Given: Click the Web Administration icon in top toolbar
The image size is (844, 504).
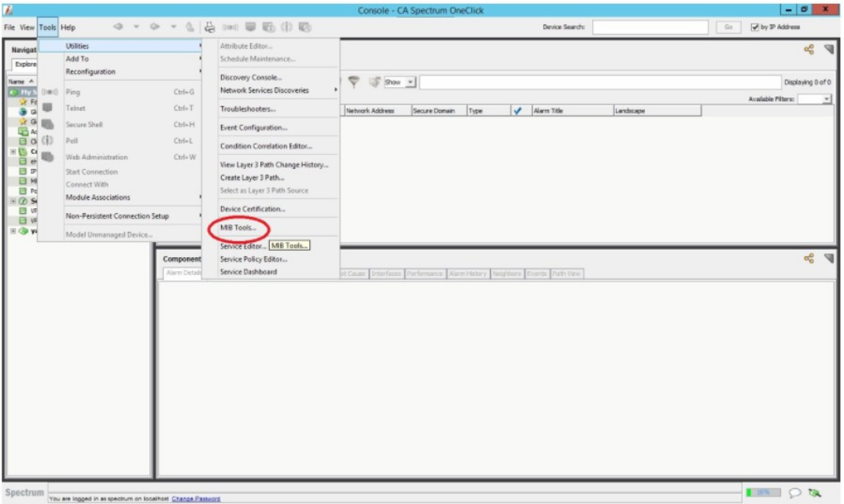Looking at the screenshot, I should click(305, 27).
